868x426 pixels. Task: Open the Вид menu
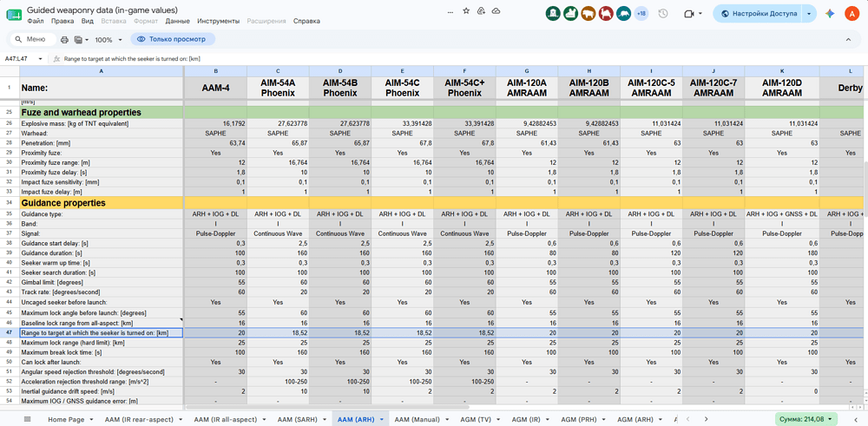pos(87,21)
